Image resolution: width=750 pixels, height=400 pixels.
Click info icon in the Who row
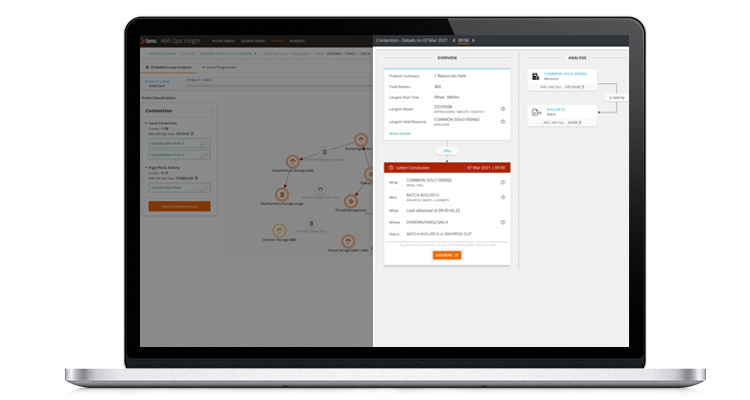point(502,195)
